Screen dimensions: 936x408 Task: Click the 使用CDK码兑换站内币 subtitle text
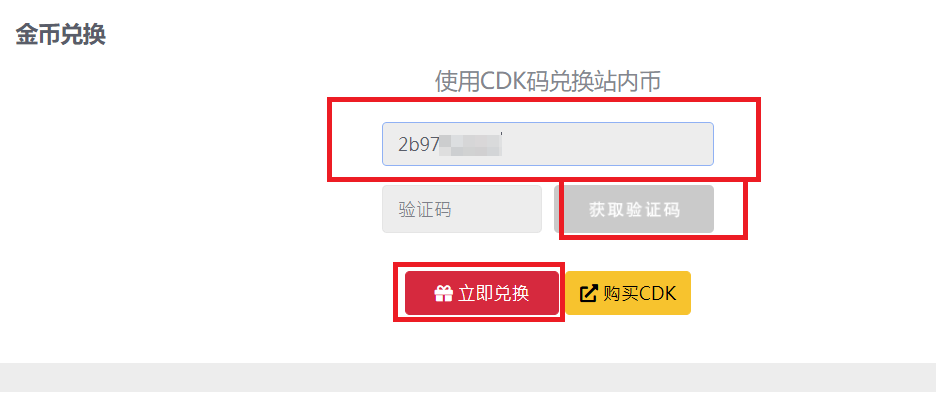coord(548,82)
